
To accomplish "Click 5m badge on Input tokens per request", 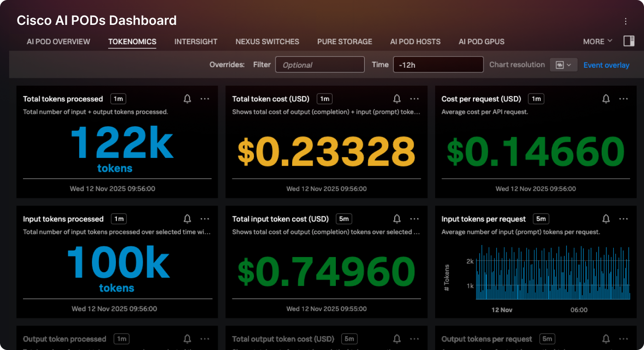I will click(x=541, y=219).
